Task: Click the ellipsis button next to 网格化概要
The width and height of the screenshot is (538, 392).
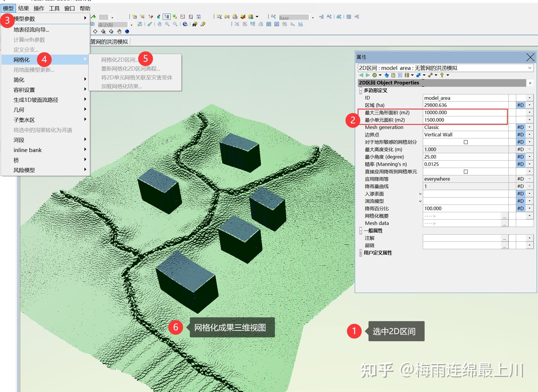Action: click(504, 216)
